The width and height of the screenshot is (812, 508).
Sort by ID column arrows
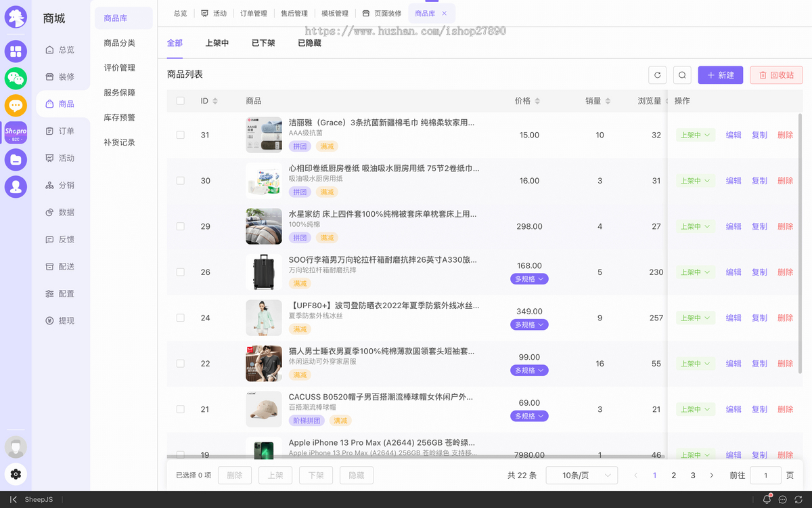coord(215,101)
